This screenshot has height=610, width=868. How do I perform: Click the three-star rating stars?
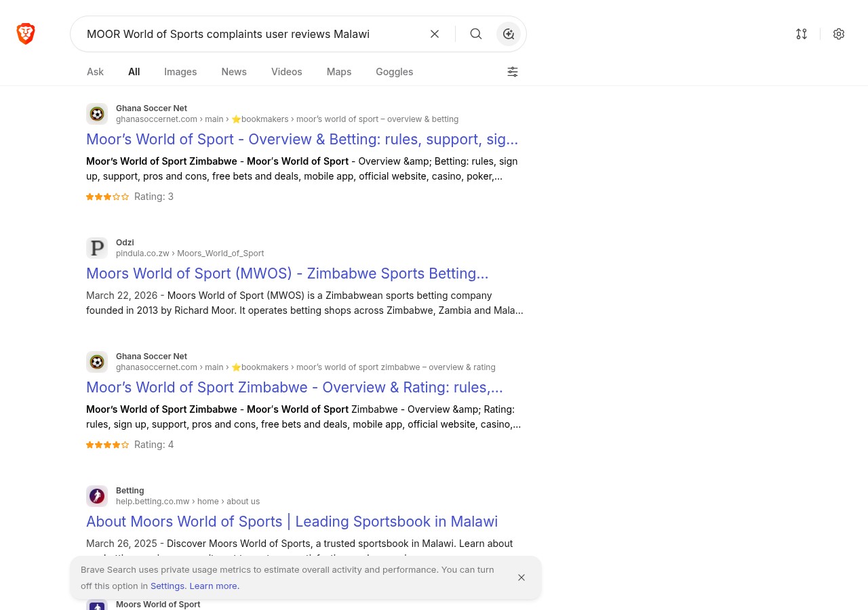[x=107, y=197]
